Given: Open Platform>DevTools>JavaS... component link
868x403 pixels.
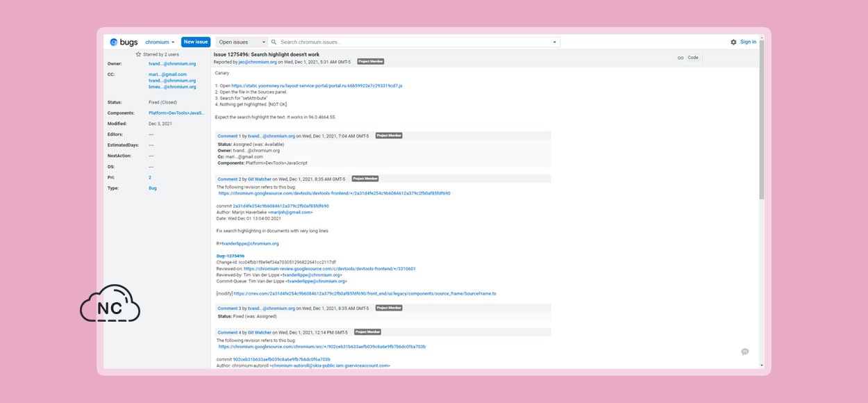Looking at the screenshot, I should point(176,113).
